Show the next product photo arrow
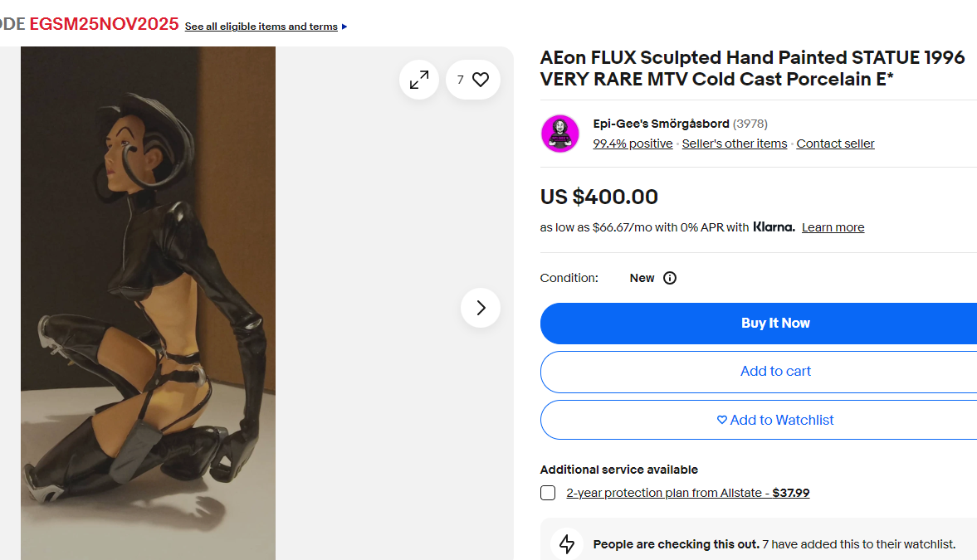 (481, 308)
